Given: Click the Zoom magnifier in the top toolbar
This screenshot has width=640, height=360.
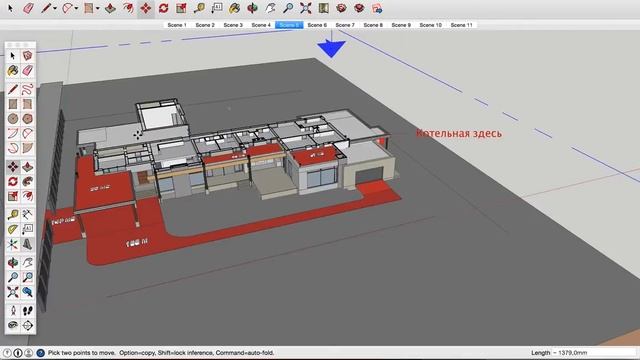Looking at the screenshot, I should pyautogui.click(x=288, y=8).
